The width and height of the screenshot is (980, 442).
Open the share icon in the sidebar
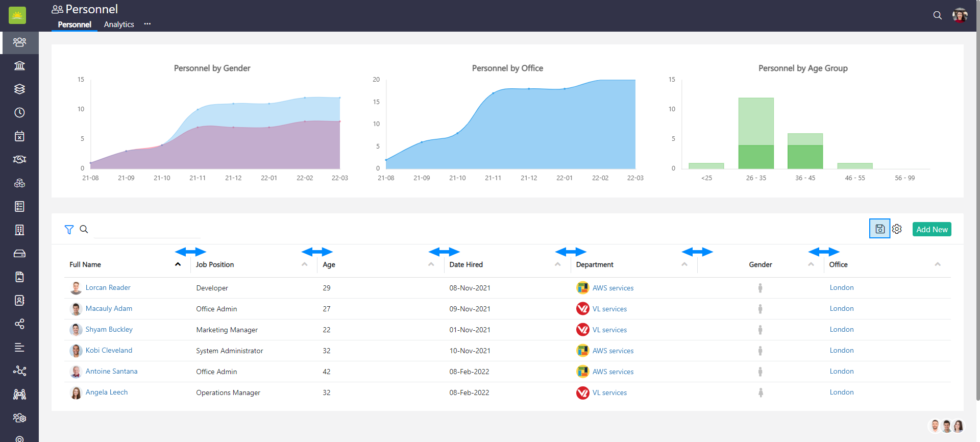coord(19,324)
